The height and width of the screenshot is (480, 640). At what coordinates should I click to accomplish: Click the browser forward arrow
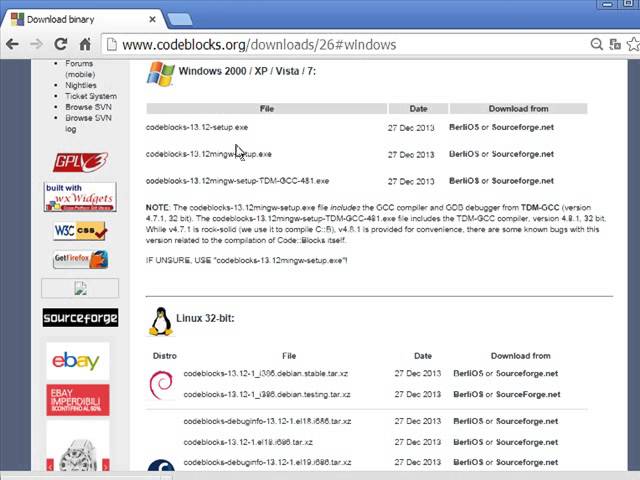(37, 44)
